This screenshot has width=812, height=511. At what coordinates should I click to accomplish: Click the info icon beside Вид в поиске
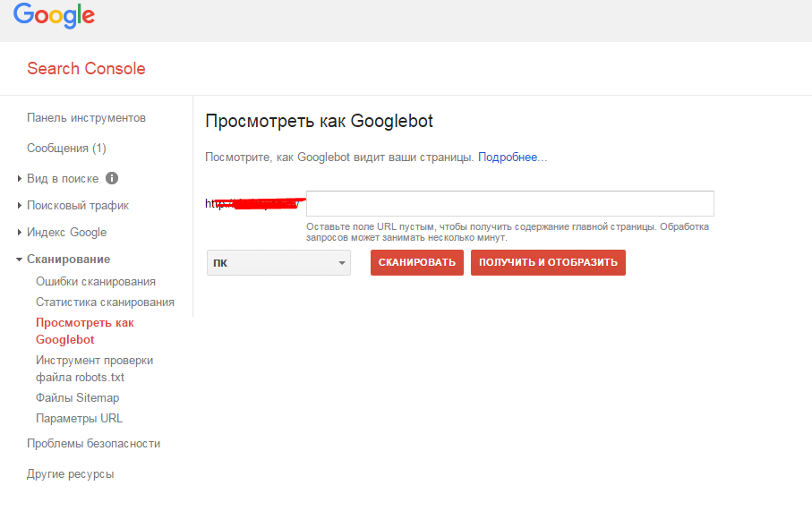click(x=112, y=178)
